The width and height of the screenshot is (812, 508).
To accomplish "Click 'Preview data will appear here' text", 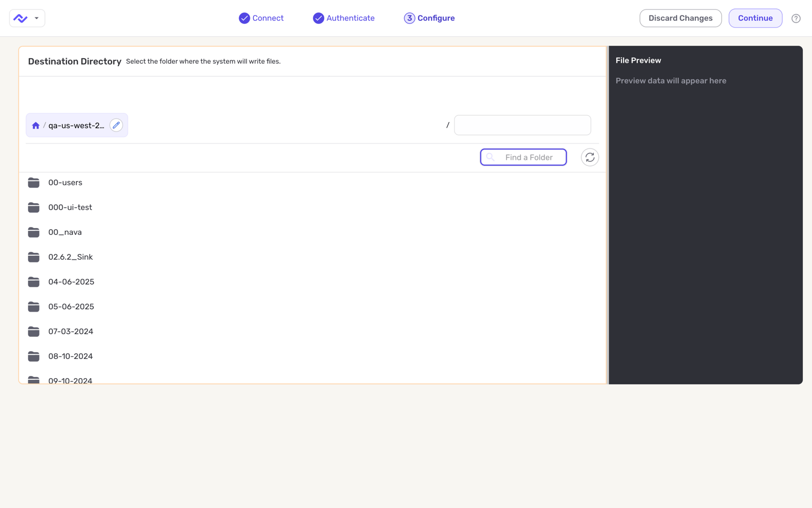I will 671,81.
